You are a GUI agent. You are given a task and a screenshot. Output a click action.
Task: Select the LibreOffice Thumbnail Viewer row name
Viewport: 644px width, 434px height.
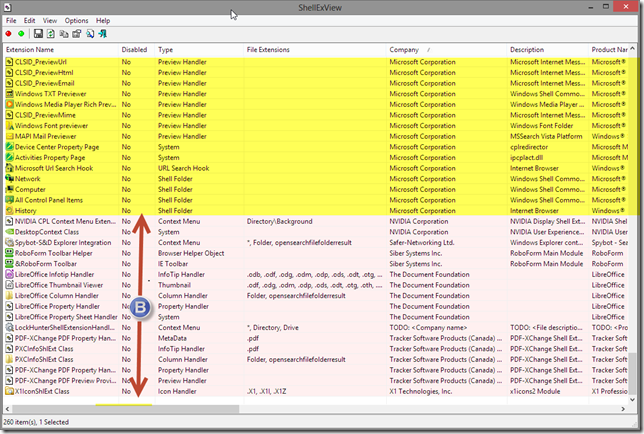coord(59,285)
